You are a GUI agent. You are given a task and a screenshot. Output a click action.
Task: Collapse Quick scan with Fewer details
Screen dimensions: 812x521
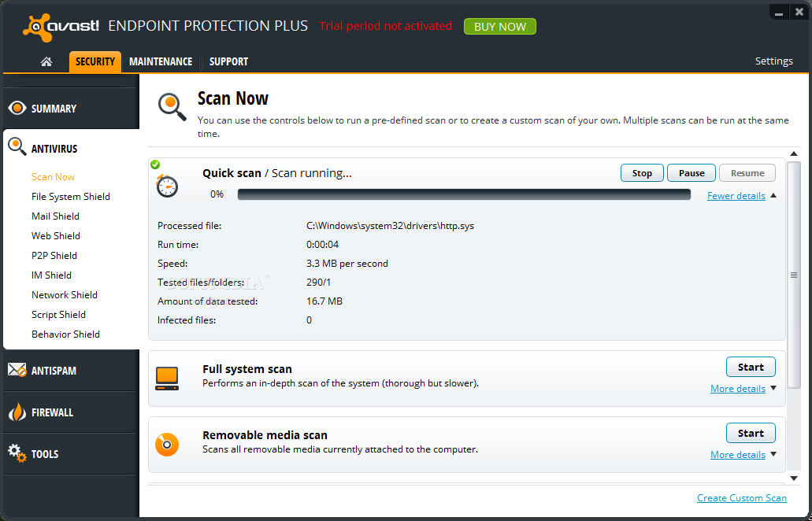tap(736, 195)
